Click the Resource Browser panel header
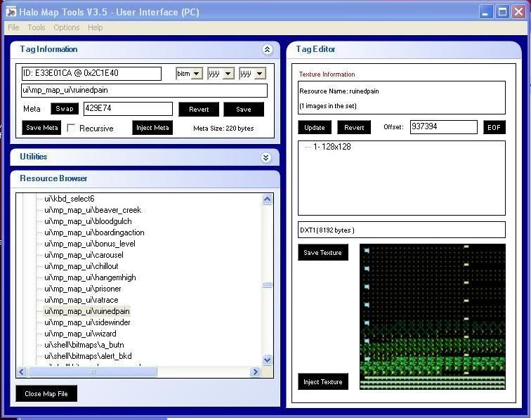531x420 pixels. 145,178
